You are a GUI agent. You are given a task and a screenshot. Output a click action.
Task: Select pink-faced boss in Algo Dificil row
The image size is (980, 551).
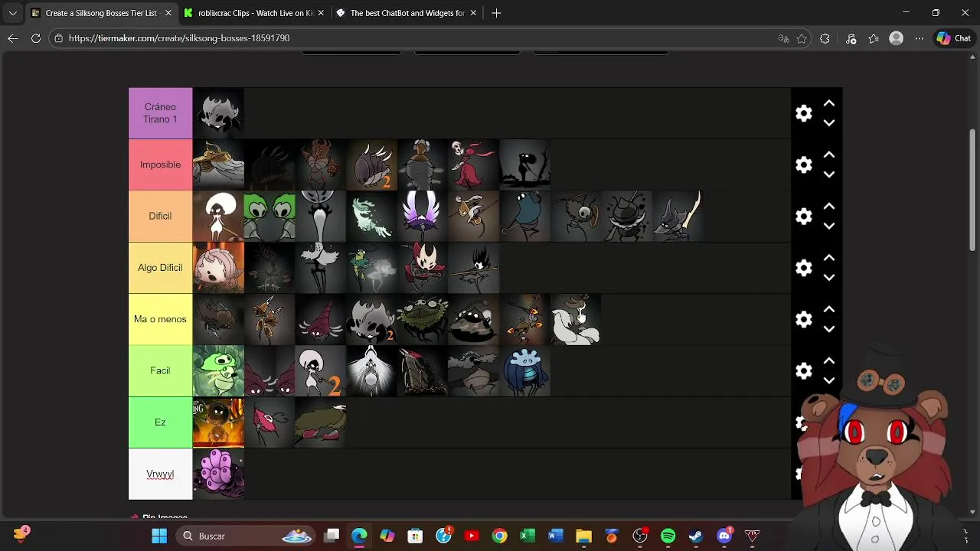(x=218, y=268)
